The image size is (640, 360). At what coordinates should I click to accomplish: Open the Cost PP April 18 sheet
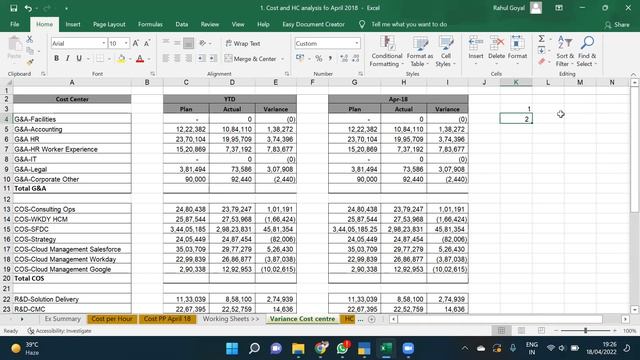(x=167, y=319)
